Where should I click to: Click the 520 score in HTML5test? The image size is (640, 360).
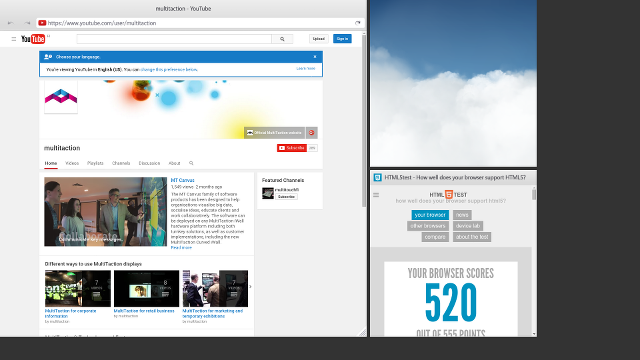[451, 302]
